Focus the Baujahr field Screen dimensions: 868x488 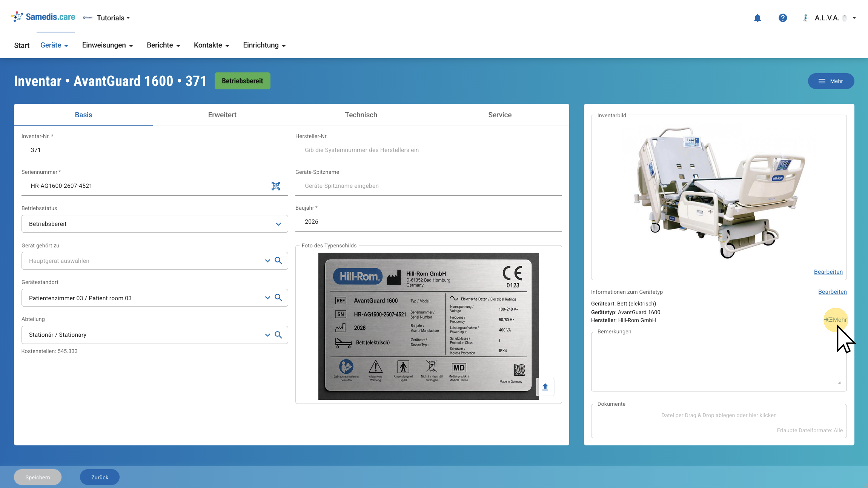coord(429,222)
